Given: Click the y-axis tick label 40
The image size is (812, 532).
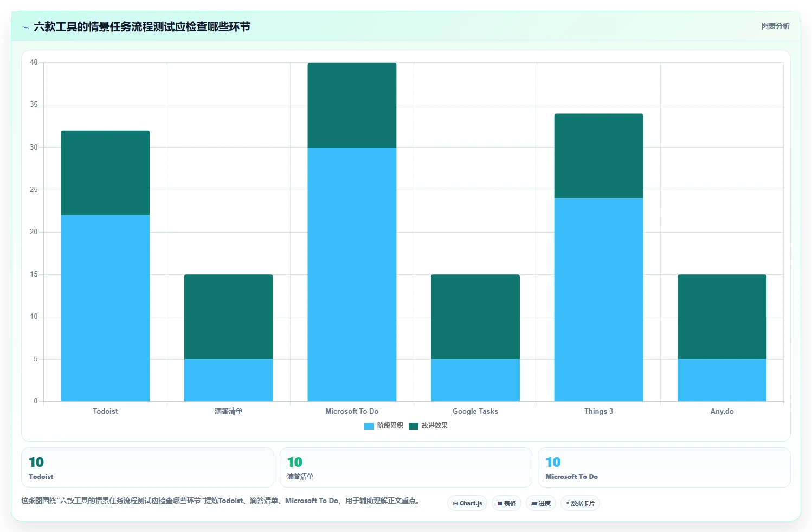Looking at the screenshot, I should click(34, 62).
